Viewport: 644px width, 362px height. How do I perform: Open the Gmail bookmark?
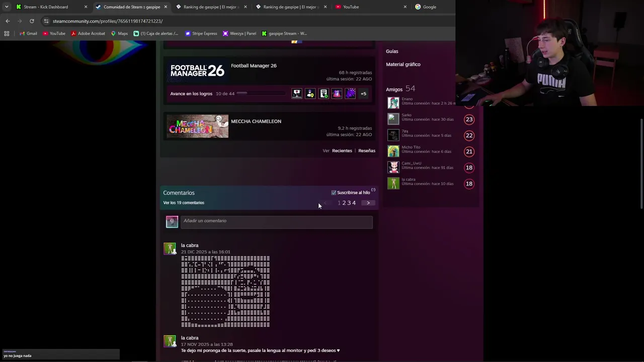28,34
